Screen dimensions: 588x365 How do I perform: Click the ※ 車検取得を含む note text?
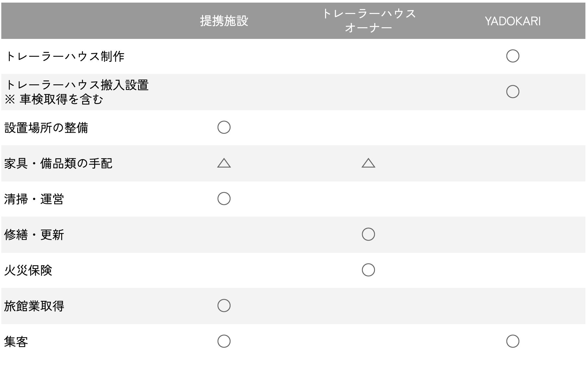coord(54,100)
